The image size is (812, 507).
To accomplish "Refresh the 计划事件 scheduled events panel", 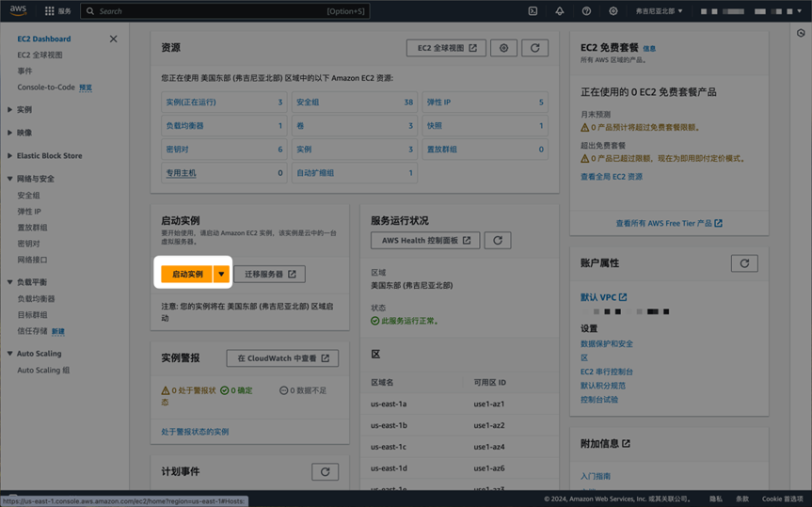I will [x=326, y=472].
